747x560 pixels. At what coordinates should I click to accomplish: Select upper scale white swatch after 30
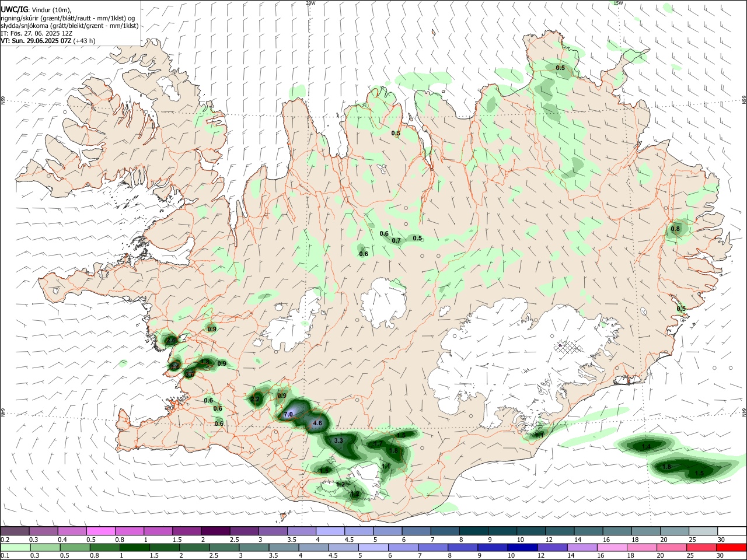pos(732,531)
